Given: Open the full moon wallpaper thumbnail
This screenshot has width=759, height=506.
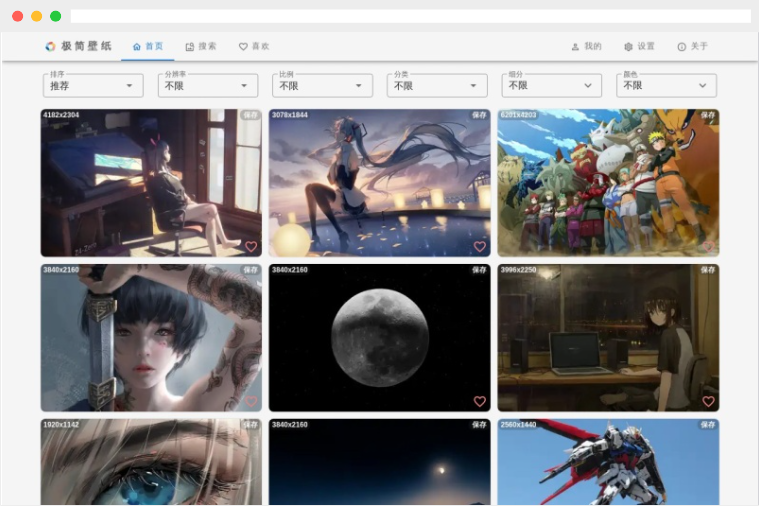Looking at the screenshot, I should click(380, 337).
